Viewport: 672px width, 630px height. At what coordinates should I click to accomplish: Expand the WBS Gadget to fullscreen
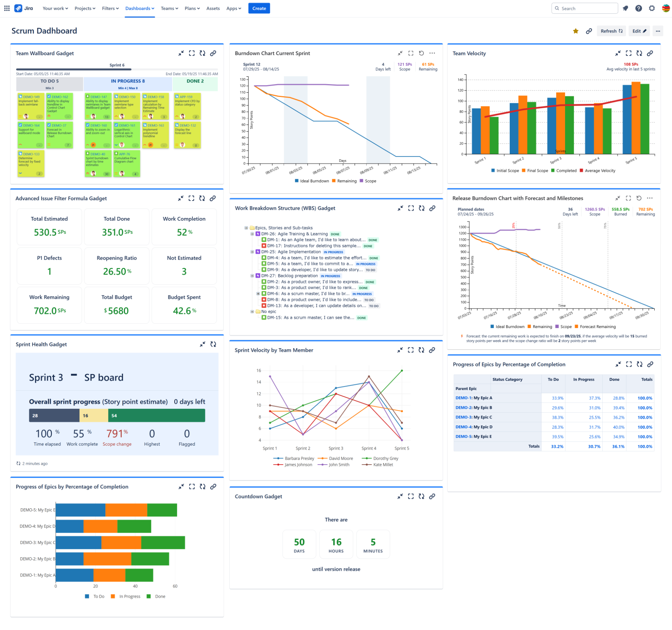[411, 208]
